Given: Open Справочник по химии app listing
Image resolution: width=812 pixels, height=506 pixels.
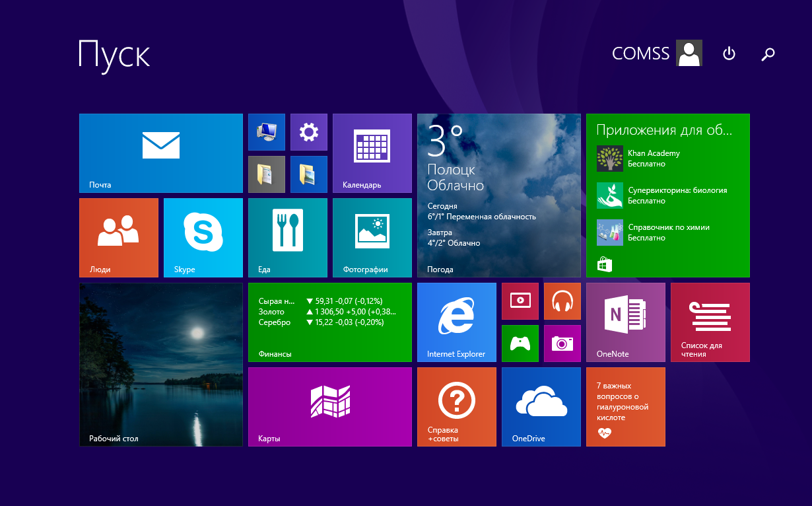Looking at the screenshot, I should pyautogui.click(x=667, y=233).
